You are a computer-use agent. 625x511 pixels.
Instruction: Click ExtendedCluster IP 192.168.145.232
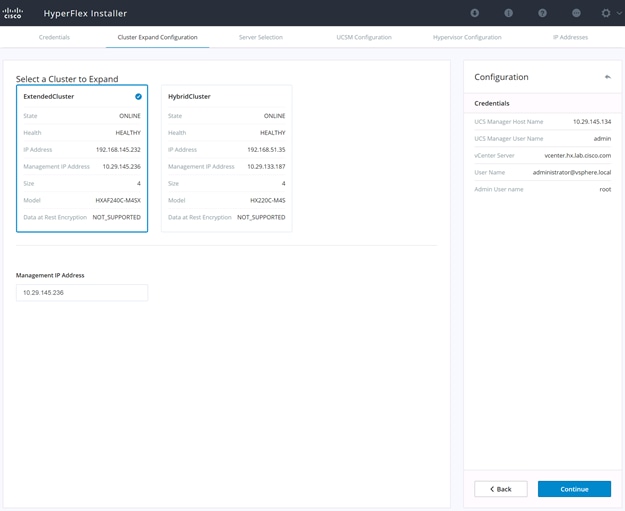(118, 149)
